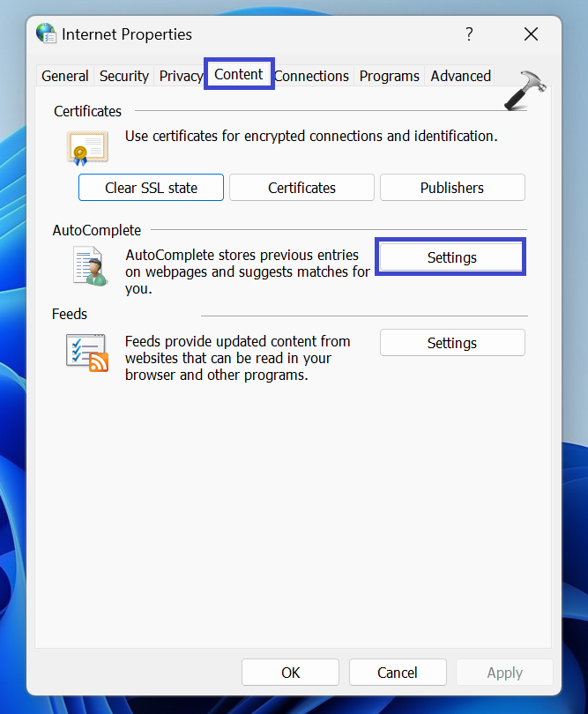Open the Security tab
588x714 pixels.
124,76
